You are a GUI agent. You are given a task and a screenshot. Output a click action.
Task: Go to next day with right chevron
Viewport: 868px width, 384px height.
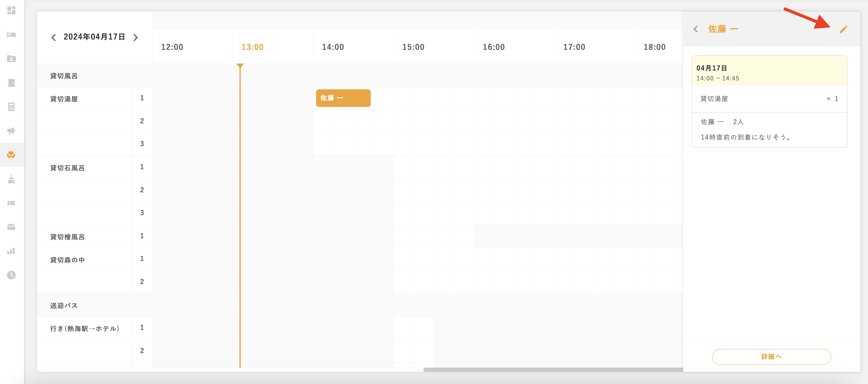pos(136,37)
